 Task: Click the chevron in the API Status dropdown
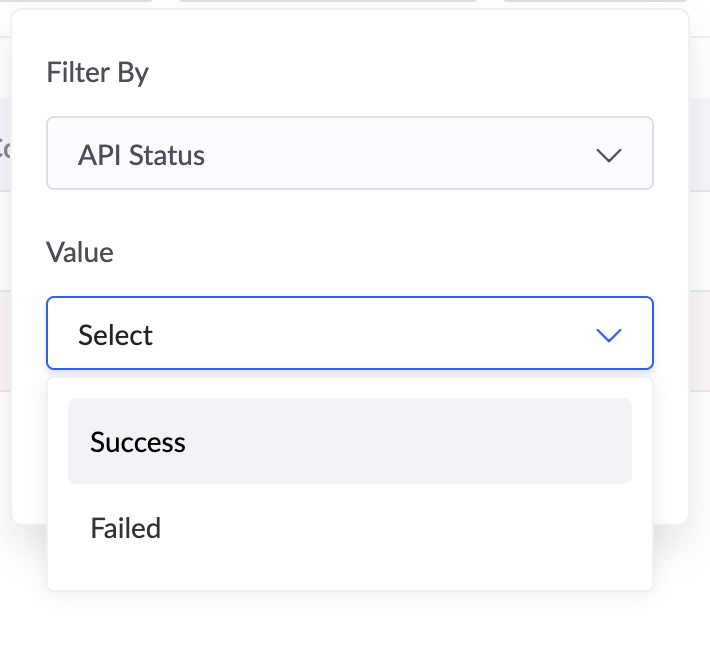(608, 155)
